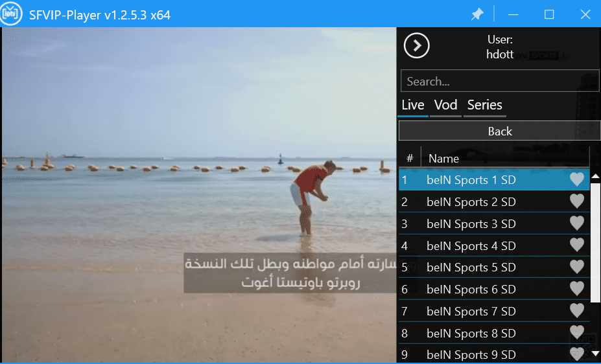Select beIN Sports 1 SD channel

pos(494,180)
